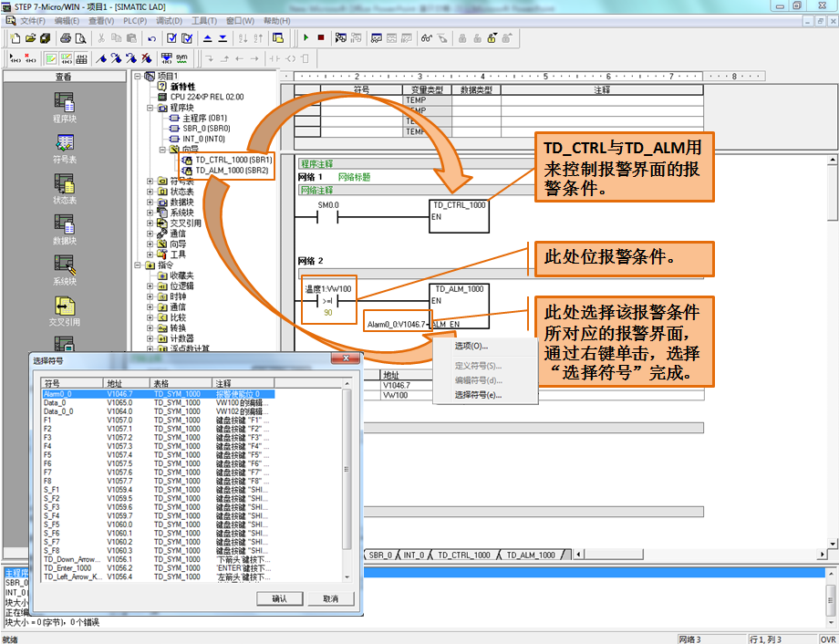Screen dimensions: 839x644
Task: Click the red Stop PLC icon
Action: tap(321, 38)
